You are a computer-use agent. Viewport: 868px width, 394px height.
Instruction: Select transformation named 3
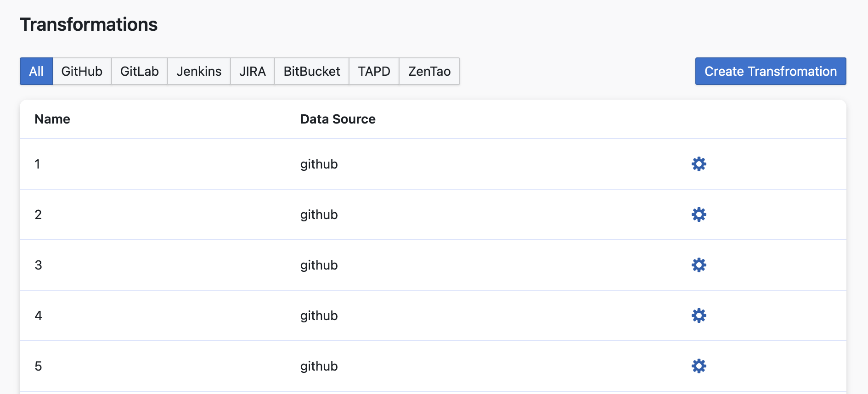38,265
